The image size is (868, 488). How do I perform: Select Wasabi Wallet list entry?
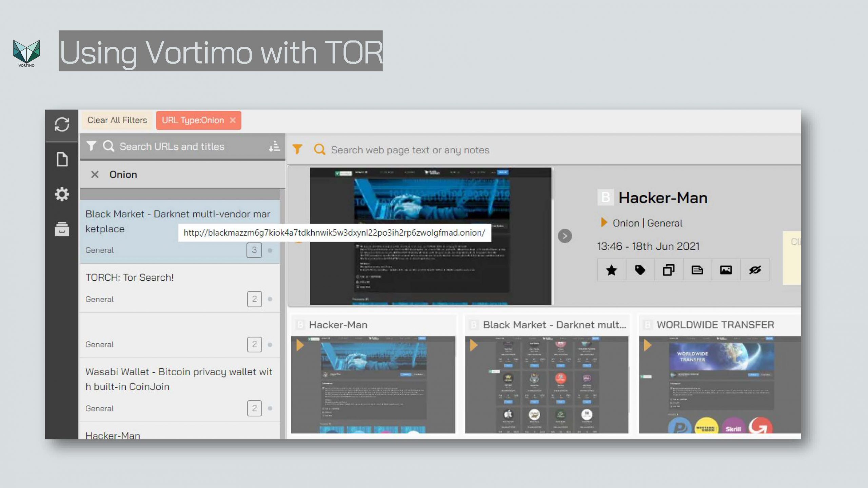180,390
